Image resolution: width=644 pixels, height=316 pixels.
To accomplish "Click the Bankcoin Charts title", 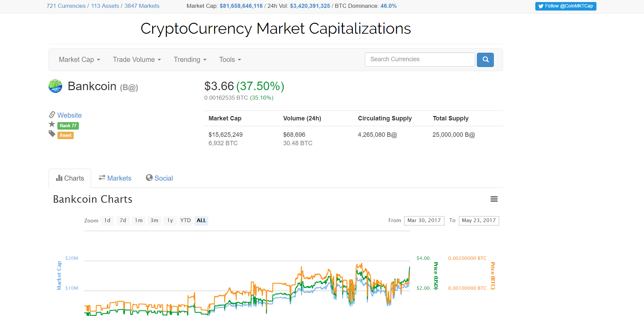I will pyautogui.click(x=93, y=199).
